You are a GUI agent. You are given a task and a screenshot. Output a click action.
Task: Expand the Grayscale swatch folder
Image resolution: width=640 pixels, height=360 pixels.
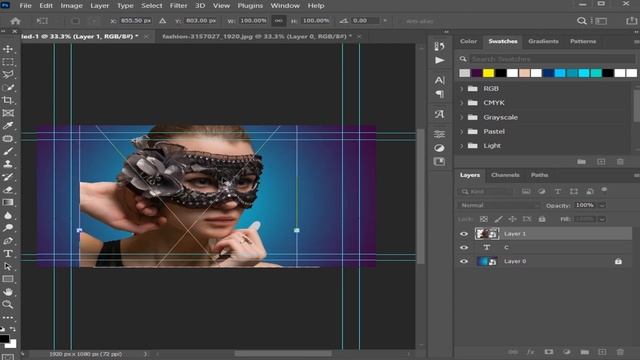[x=462, y=117]
